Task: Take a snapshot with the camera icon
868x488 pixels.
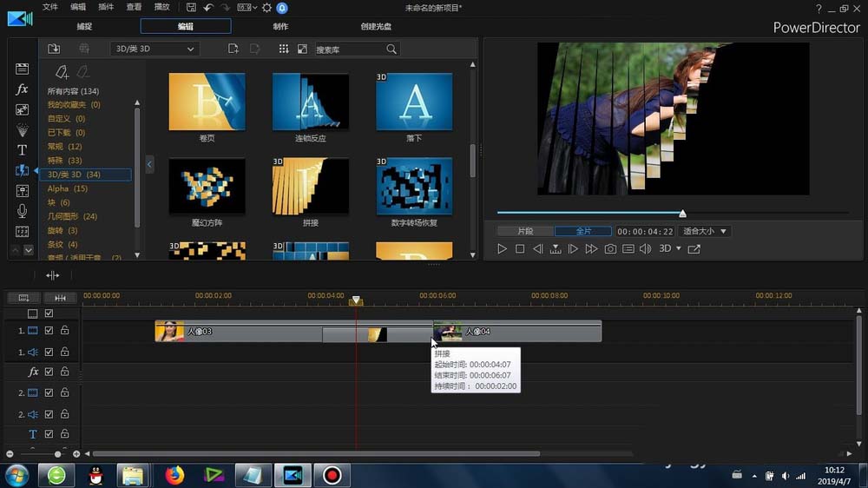Action: coord(610,249)
